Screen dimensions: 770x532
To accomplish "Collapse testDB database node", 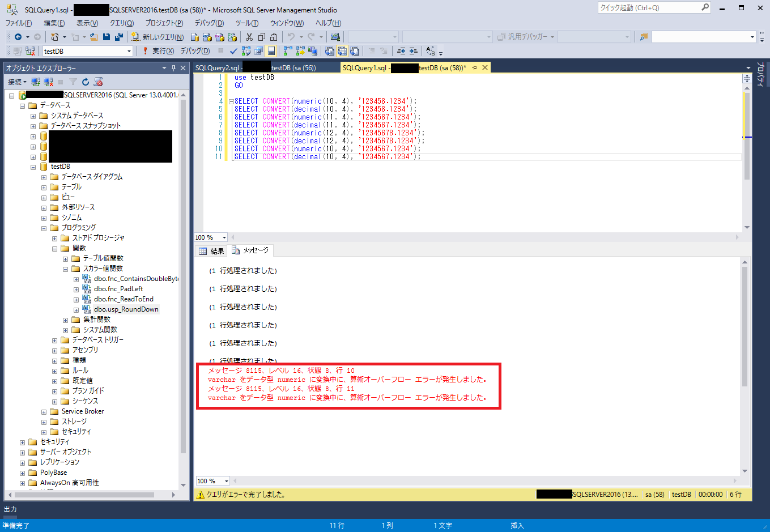I will 33,167.
